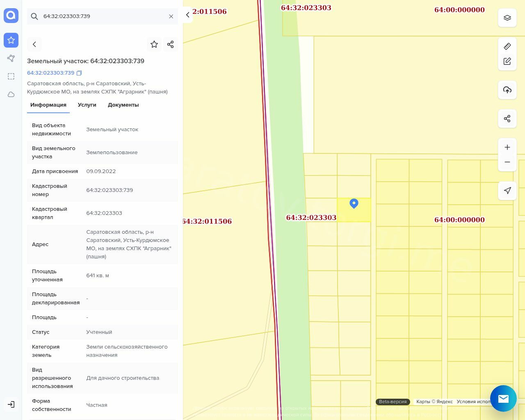Click the blue parcel marker on map
Image resolution: width=525 pixels, height=420 pixels.
click(354, 203)
